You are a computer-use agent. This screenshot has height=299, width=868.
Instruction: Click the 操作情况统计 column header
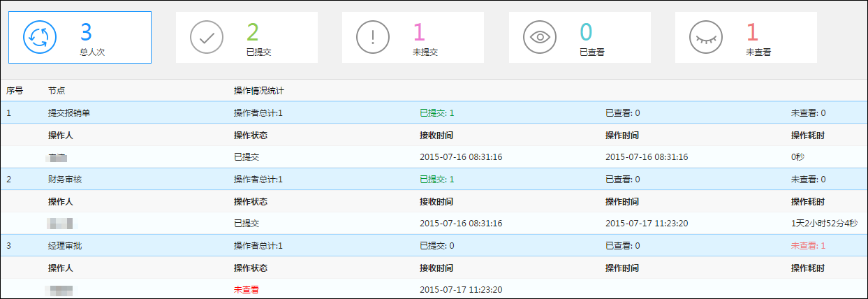click(259, 91)
